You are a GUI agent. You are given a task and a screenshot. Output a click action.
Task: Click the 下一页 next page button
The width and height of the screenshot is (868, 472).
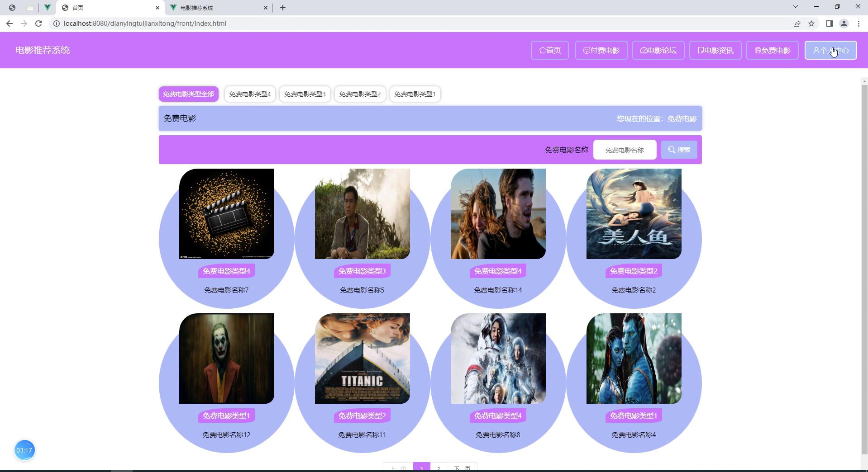point(462,467)
